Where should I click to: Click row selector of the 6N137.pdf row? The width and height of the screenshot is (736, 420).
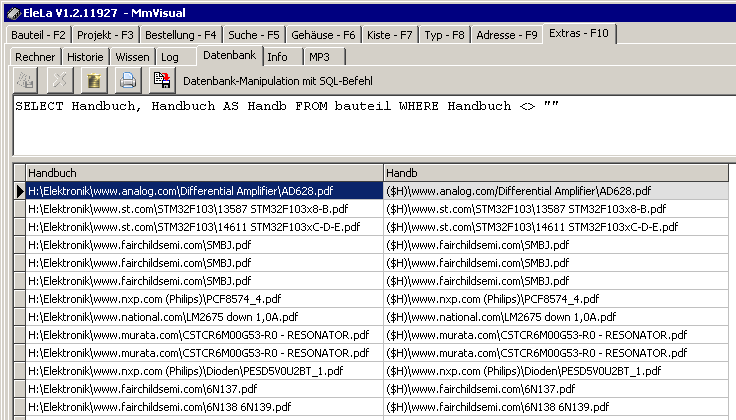click(x=19, y=389)
